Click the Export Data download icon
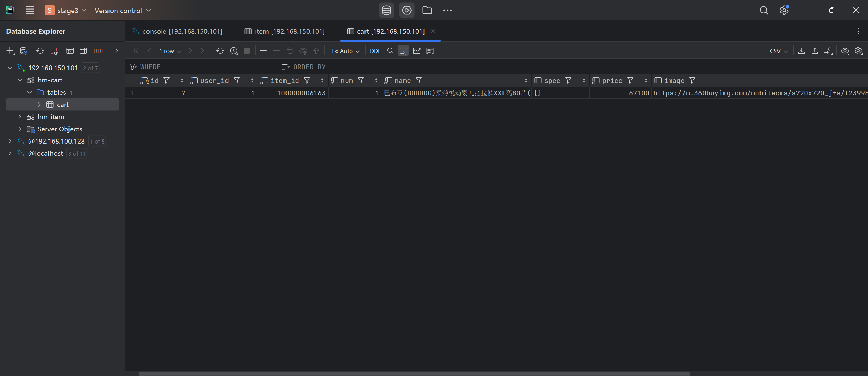 (x=802, y=51)
